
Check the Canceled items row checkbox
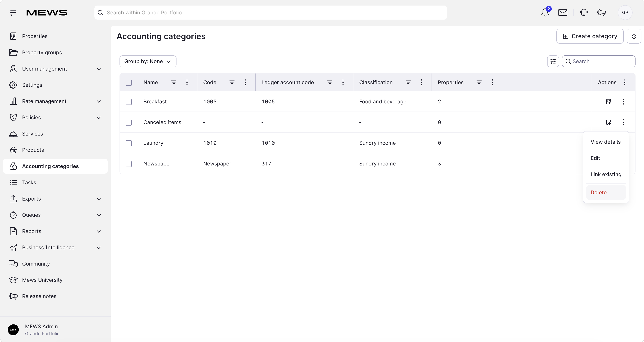[x=129, y=123]
